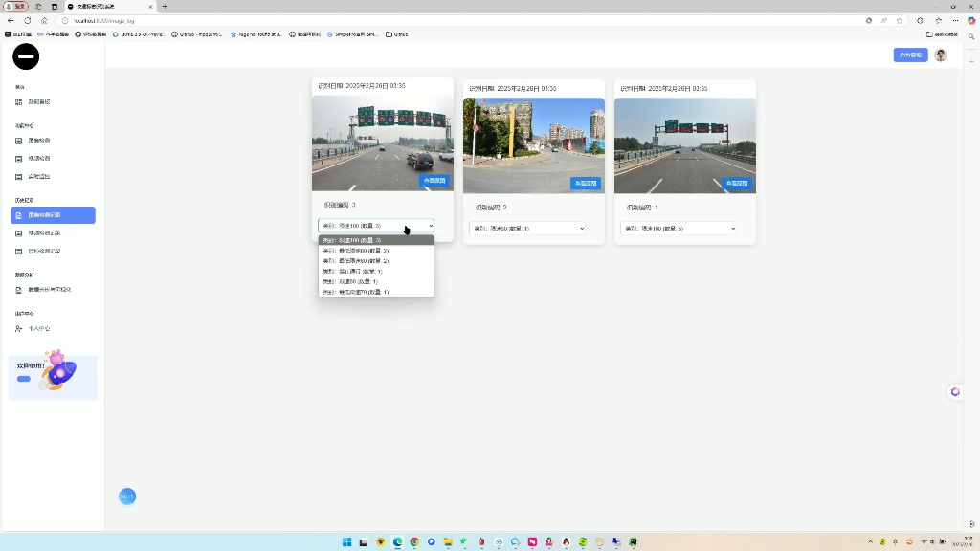Open PyCharm from the taskbar
Screen dimensions: 980x551
pyautogui.click(x=634, y=541)
